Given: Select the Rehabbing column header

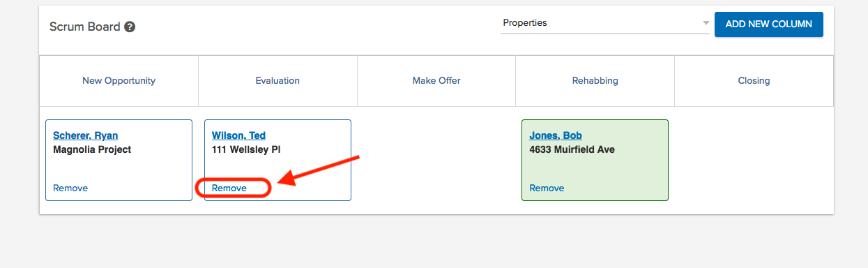Looking at the screenshot, I should [x=595, y=81].
